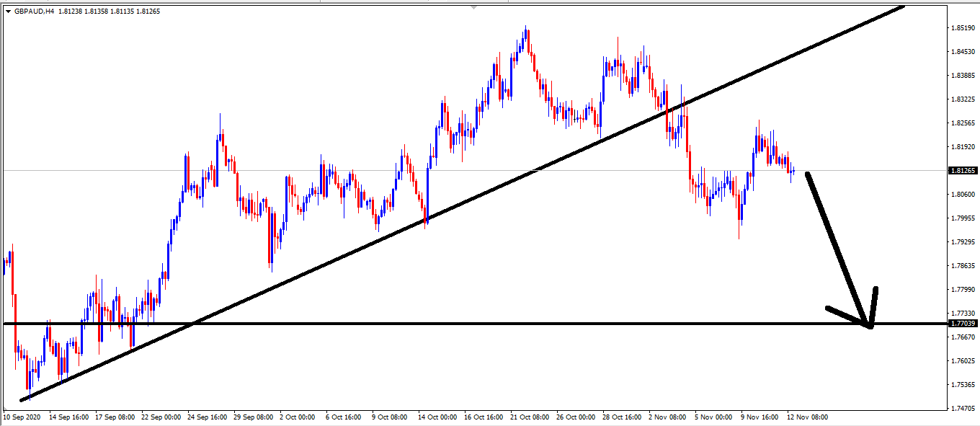Click price axis value 1.76025
Screen dimensions: 980x426
[x=963, y=361]
